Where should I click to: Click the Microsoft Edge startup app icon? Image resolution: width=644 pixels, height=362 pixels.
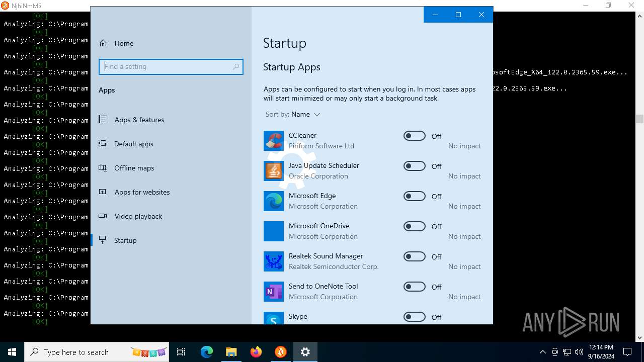[x=274, y=201]
